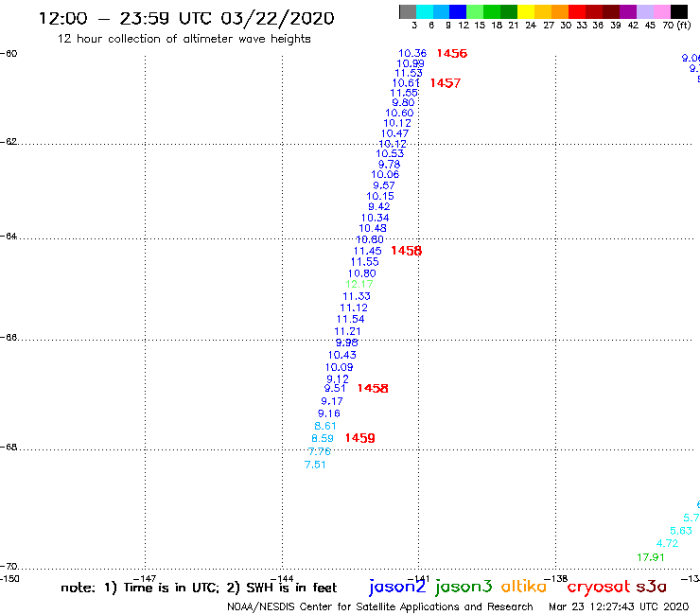The height and width of the screenshot is (615, 700).
Task: Select the wave height reading 10.34
Action: click(375, 218)
